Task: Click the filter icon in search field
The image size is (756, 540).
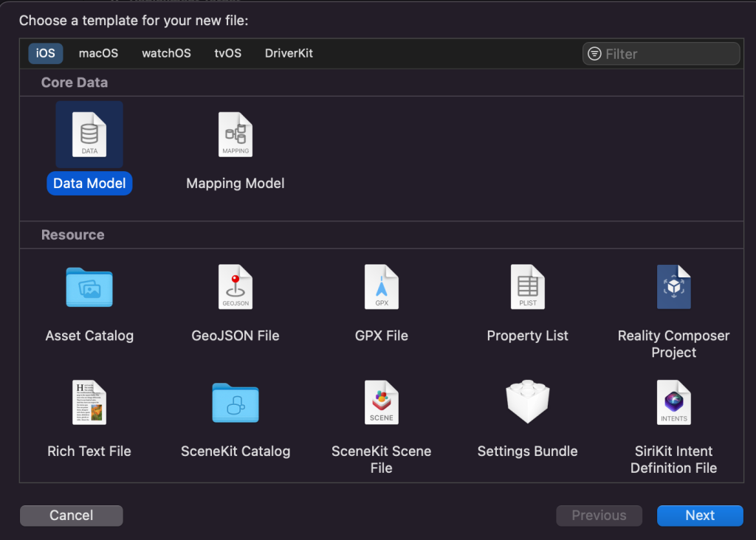Action: coord(594,54)
